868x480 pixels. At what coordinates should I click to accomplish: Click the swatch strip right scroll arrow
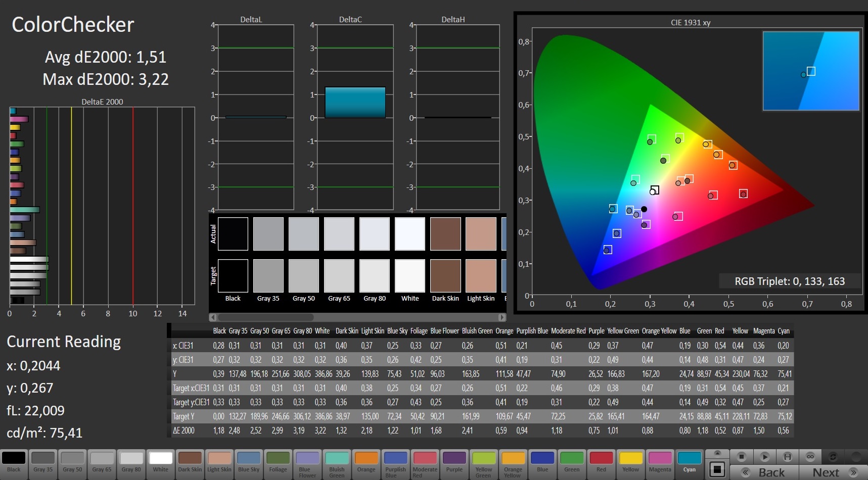click(501, 317)
